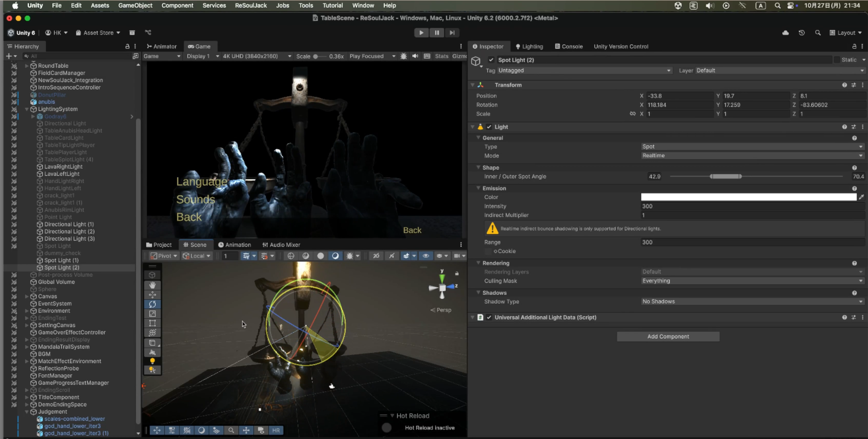Collapse the LightingSystem hierarchy item
The width and height of the screenshot is (868, 439).
coord(27,109)
